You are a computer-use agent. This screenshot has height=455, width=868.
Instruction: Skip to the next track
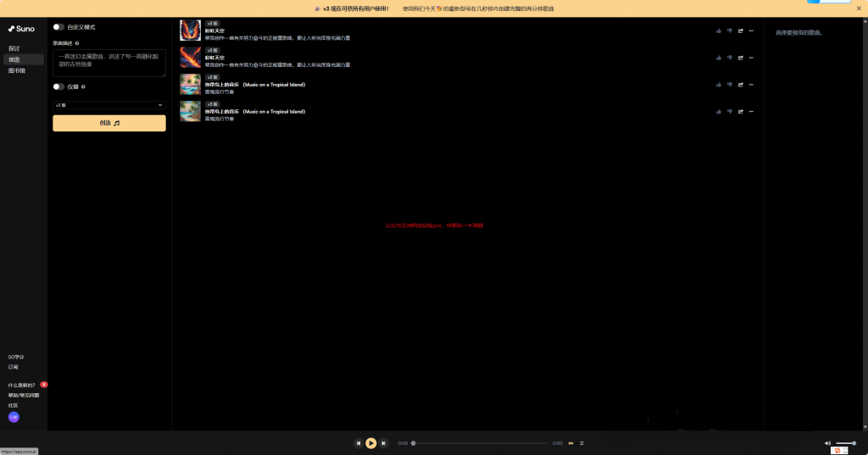[383, 443]
